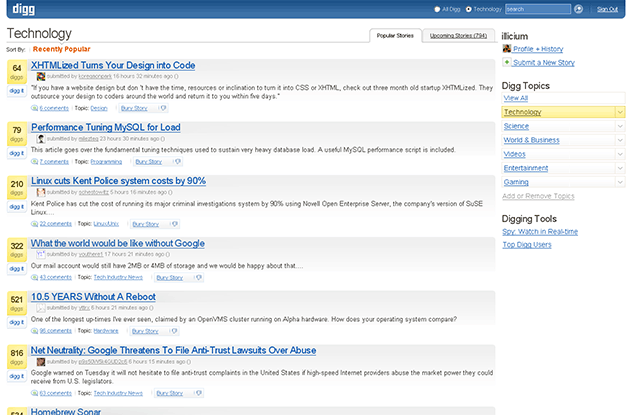This screenshot has height=415, width=632.
Task: Digg the Performance Tuning MySQL story
Action: click(17, 153)
